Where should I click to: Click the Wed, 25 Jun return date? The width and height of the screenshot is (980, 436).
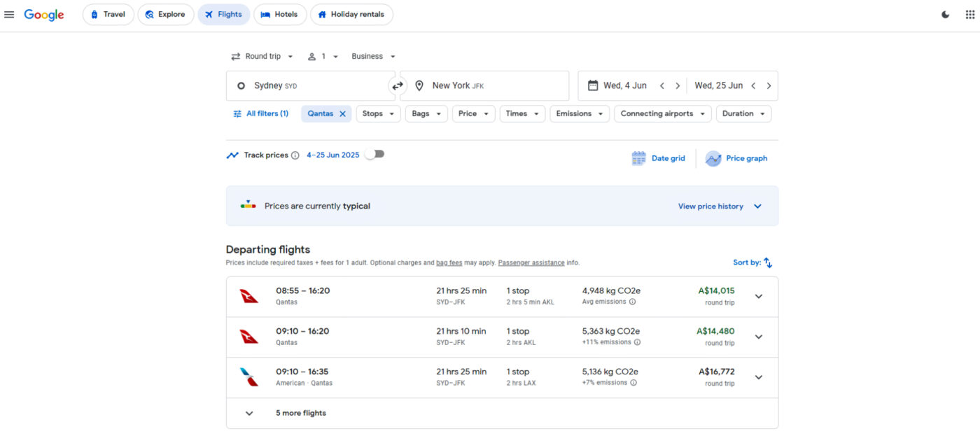[x=718, y=86]
